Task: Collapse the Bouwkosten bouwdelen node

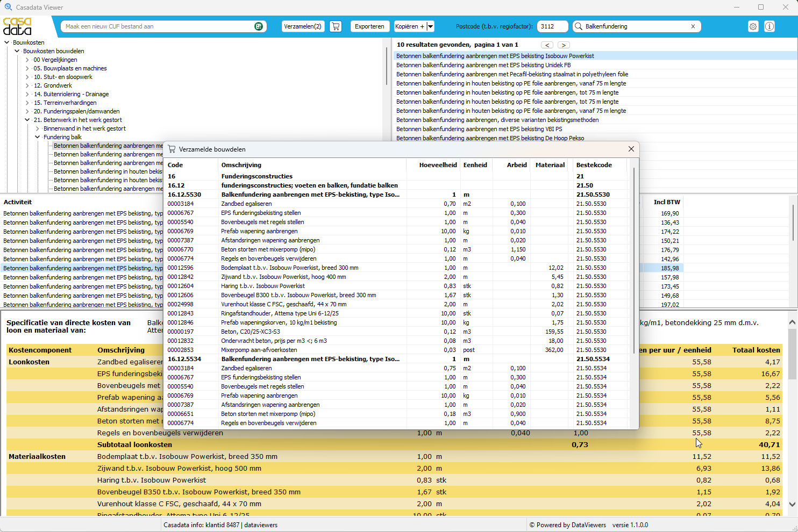Action: click(17, 51)
